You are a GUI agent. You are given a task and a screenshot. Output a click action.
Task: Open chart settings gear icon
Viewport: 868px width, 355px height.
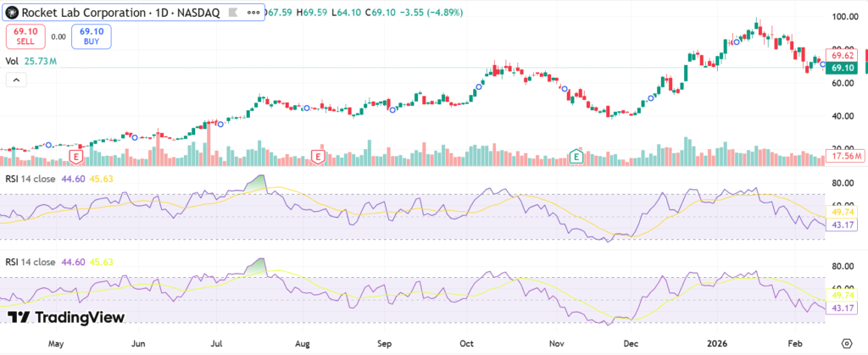tap(846, 344)
